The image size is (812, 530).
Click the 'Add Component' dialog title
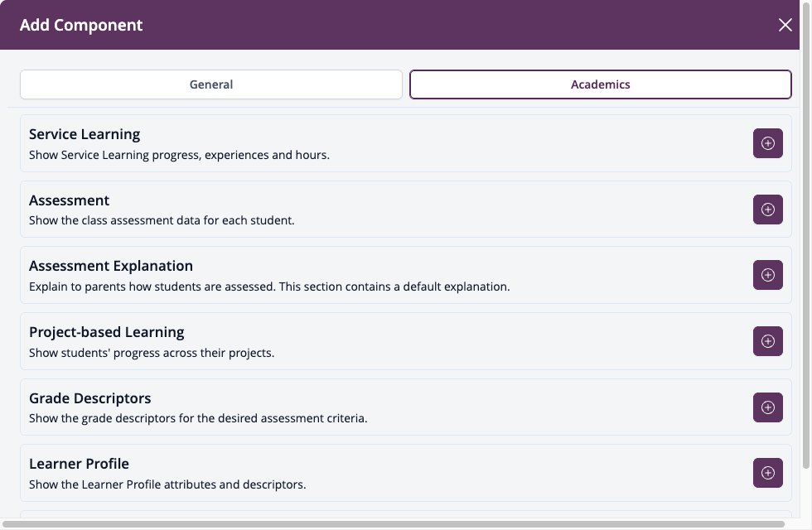(81, 25)
